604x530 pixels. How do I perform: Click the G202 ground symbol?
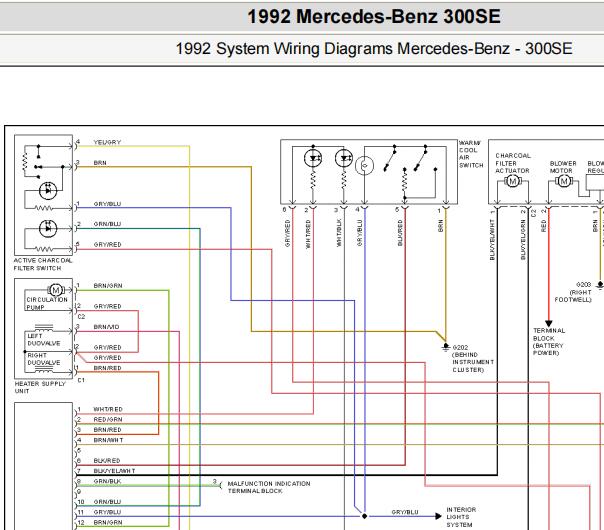tap(446, 347)
